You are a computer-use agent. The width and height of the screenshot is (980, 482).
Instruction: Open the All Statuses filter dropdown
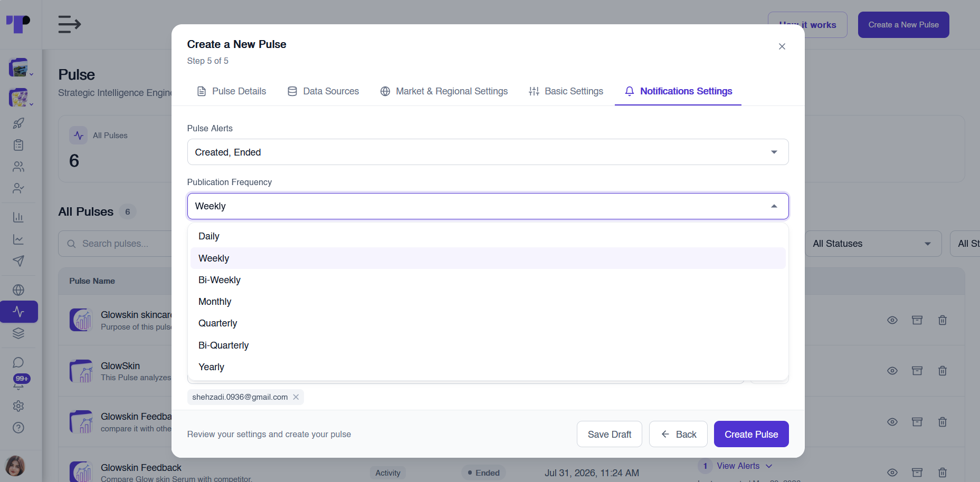coord(873,244)
